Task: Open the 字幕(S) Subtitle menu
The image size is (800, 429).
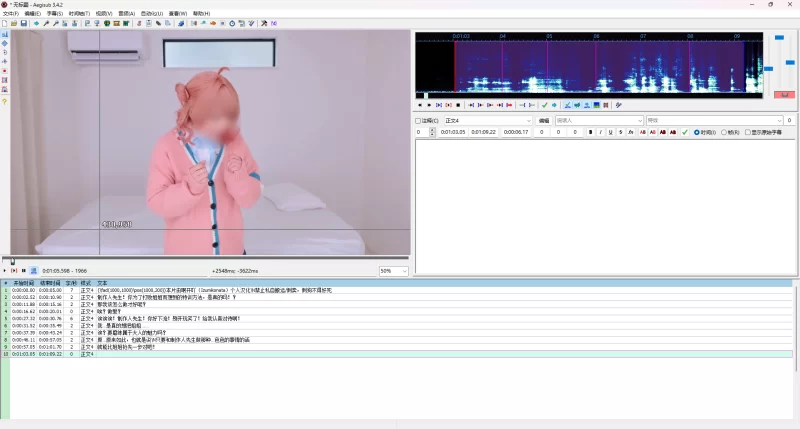Action: [x=55, y=13]
